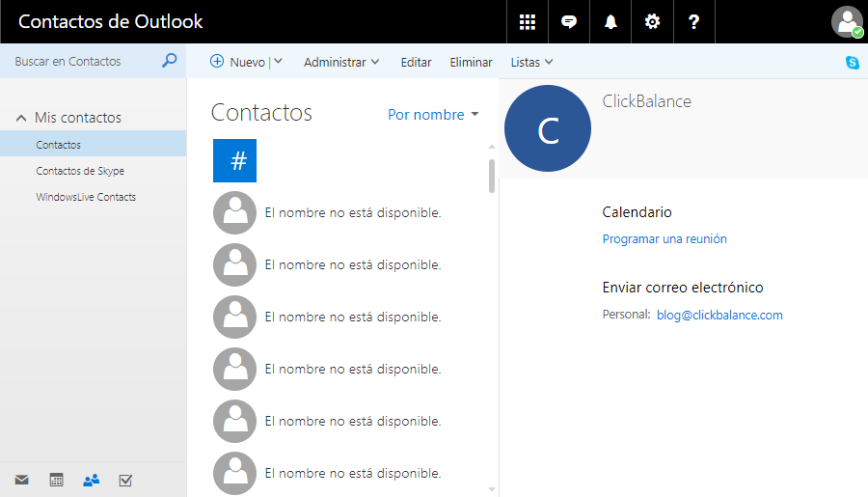The height and width of the screenshot is (497, 868).
Task: Open the settings gear
Action: [652, 21]
